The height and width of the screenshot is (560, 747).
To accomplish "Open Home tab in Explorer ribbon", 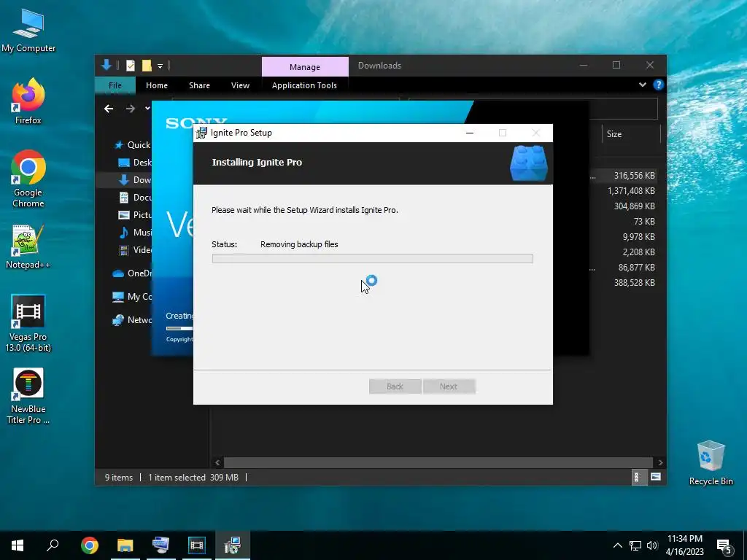I will click(157, 85).
